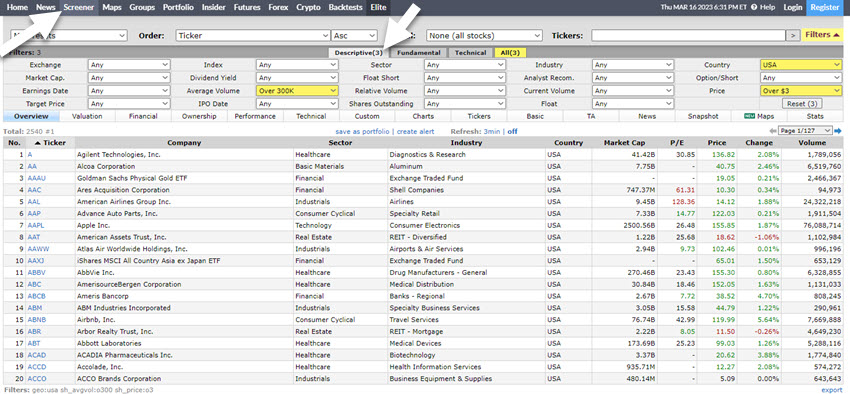
Task: Go to previous results page arrow
Action: pyautogui.click(x=772, y=131)
